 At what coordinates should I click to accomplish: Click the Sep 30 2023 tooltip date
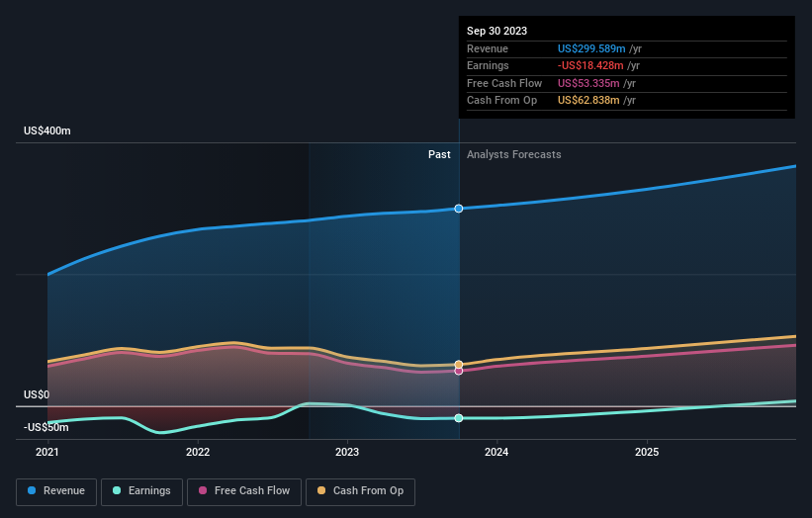click(496, 31)
